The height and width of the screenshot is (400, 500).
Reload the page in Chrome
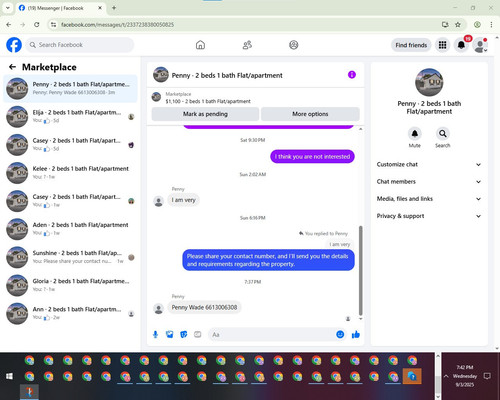click(x=37, y=25)
